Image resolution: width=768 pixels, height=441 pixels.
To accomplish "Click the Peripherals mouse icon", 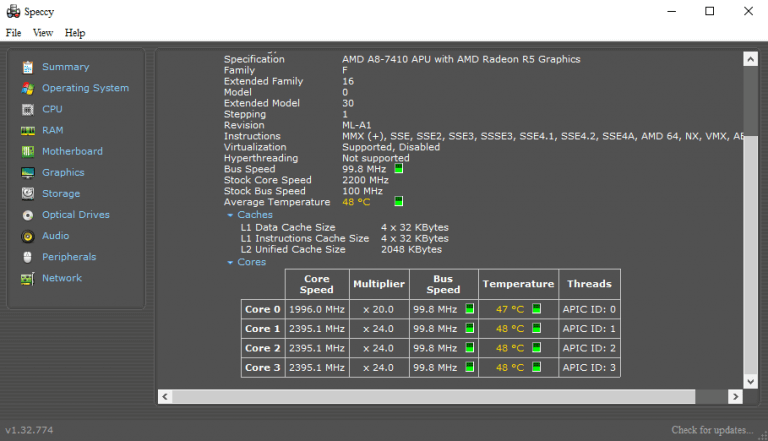I will click(x=28, y=257).
